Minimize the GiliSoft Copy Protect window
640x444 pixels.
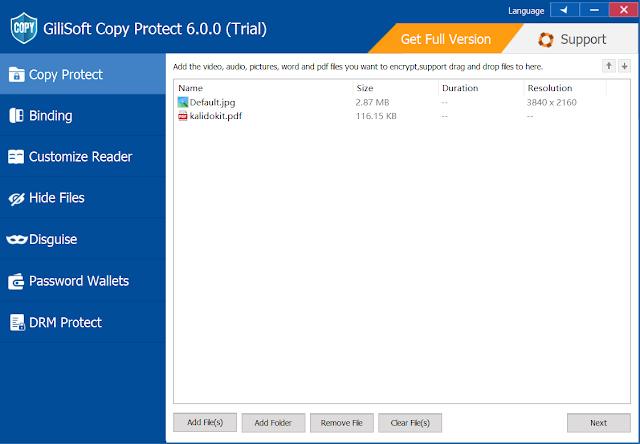tap(594, 10)
